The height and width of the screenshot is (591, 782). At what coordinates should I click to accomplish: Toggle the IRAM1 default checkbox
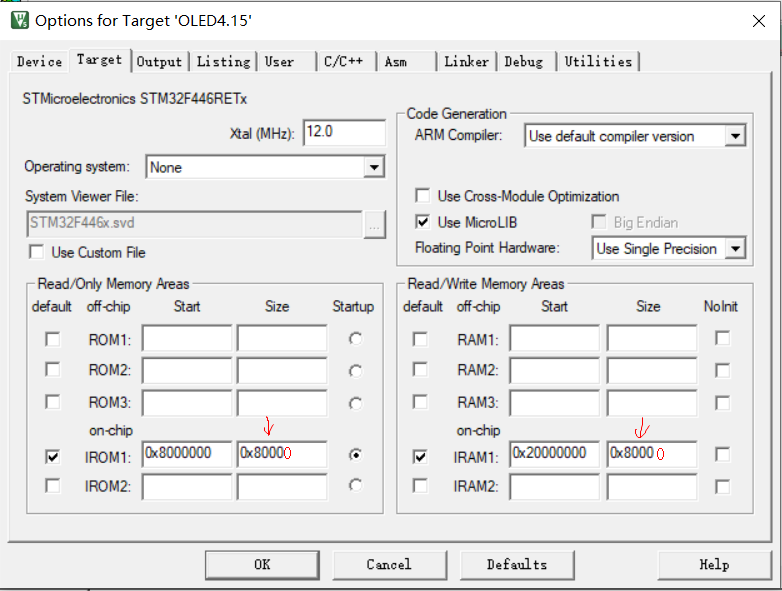[x=420, y=456]
